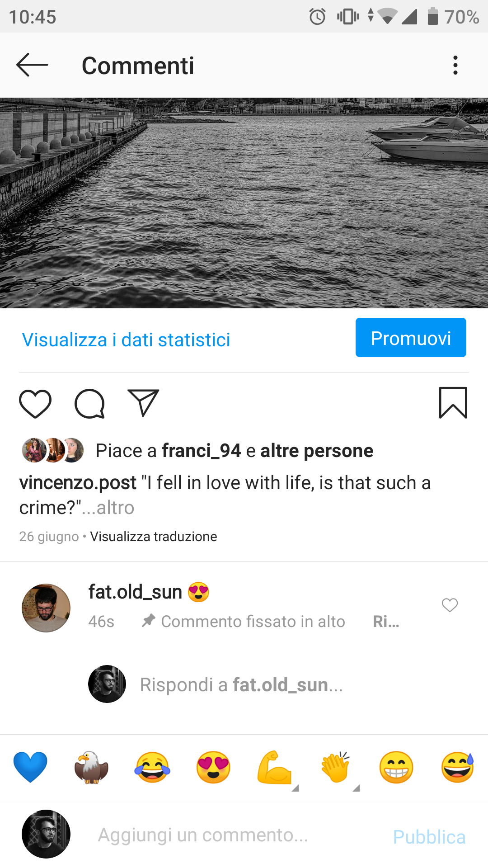
Task: Tap the back arrow in Commenti header
Action: coord(32,65)
